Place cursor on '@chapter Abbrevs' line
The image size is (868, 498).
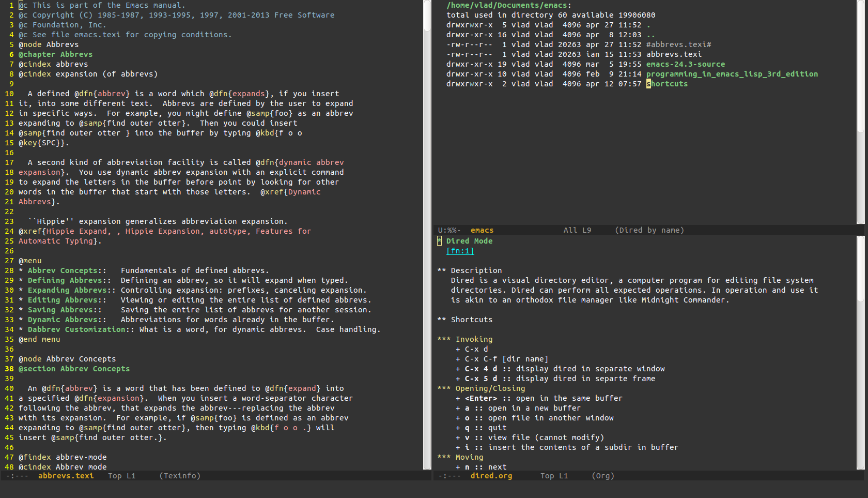[x=55, y=54]
